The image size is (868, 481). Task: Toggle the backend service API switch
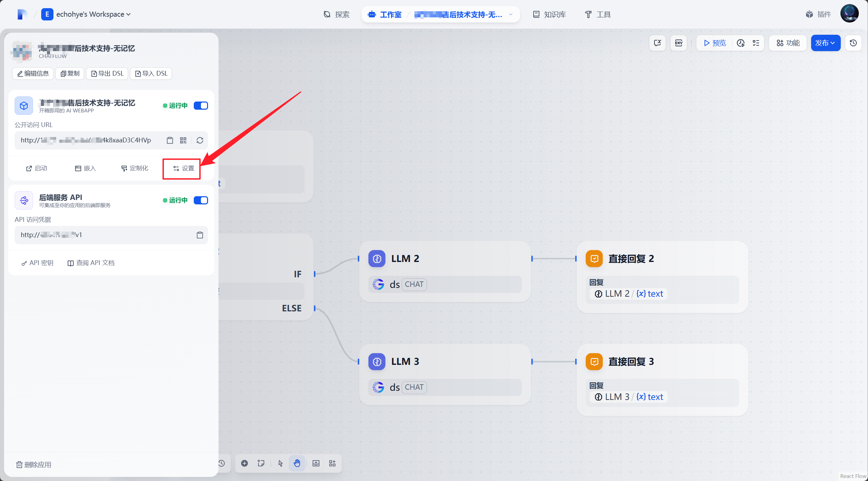[x=201, y=200]
